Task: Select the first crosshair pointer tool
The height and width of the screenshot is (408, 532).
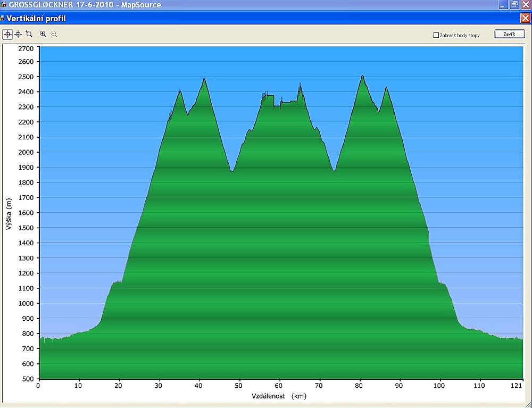Action: coord(7,34)
